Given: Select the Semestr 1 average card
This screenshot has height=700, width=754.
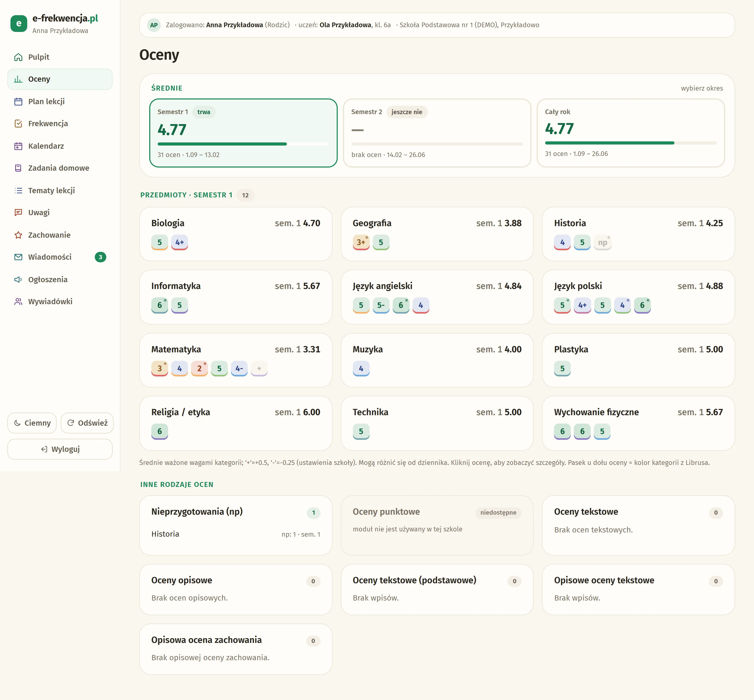Looking at the screenshot, I should (x=243, y=133).
